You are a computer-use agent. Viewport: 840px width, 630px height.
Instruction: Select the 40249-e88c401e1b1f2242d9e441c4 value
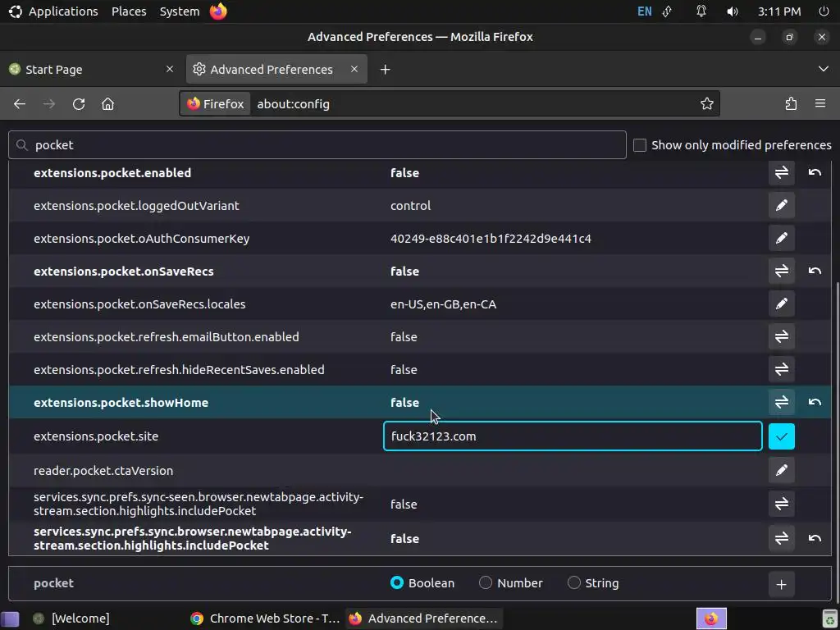(x=491, y=239)
